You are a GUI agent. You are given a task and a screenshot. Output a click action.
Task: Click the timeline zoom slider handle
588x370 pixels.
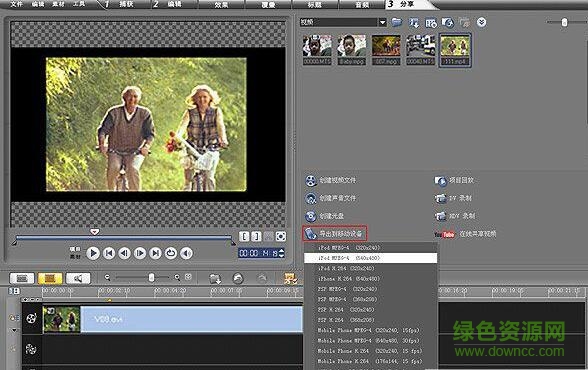(x=151, y=277)
